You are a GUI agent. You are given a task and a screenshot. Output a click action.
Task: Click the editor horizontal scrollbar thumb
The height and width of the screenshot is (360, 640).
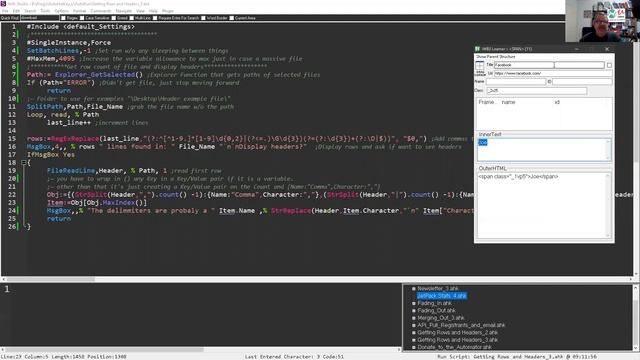[51, 279]
